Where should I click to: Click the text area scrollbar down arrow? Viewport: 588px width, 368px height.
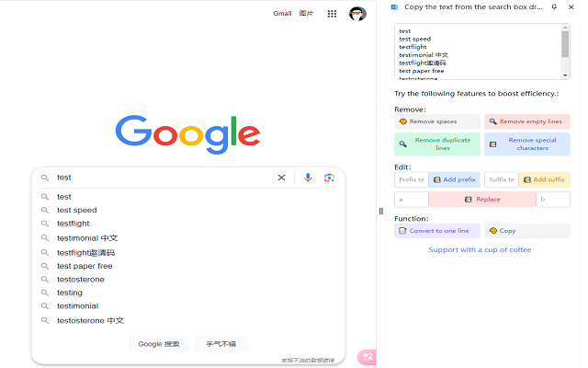coord(565,75)
